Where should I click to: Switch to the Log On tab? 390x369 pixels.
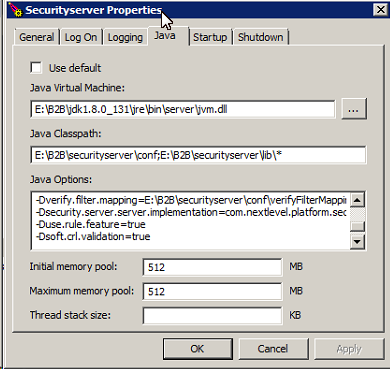tap(81, 37)
